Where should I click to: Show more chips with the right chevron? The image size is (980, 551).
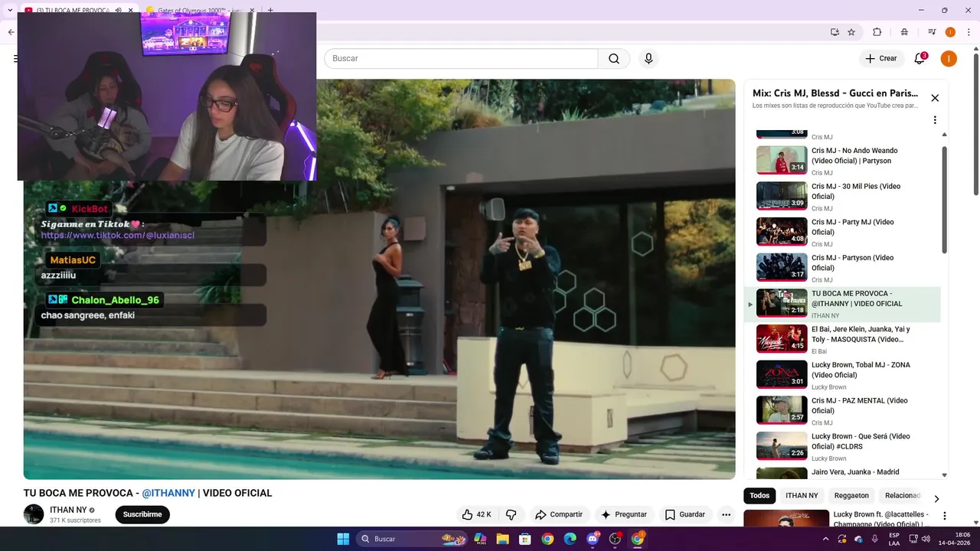pyautogui.click(x=936, y=499)
